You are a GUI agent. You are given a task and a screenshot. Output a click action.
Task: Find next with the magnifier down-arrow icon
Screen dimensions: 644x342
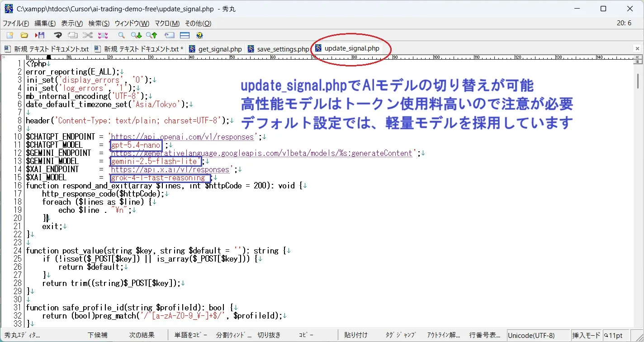click(x=136, y=35)
